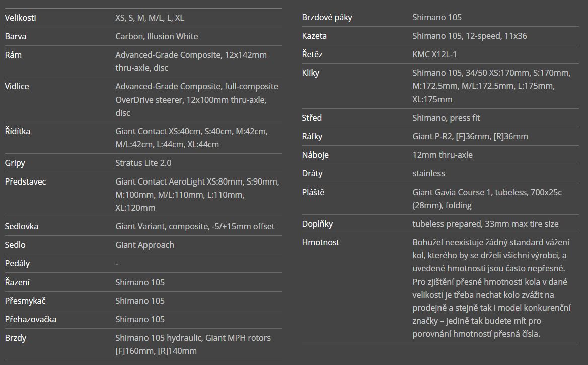Viewport: 588px width, 365px height.
Task: Click the Kazeta label
Action: click(x=314, y=36)
